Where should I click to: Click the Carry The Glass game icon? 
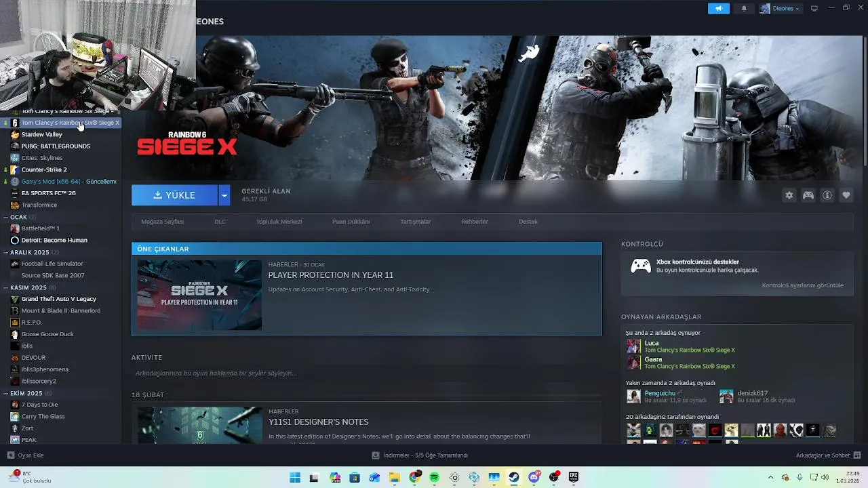point(15,416)
